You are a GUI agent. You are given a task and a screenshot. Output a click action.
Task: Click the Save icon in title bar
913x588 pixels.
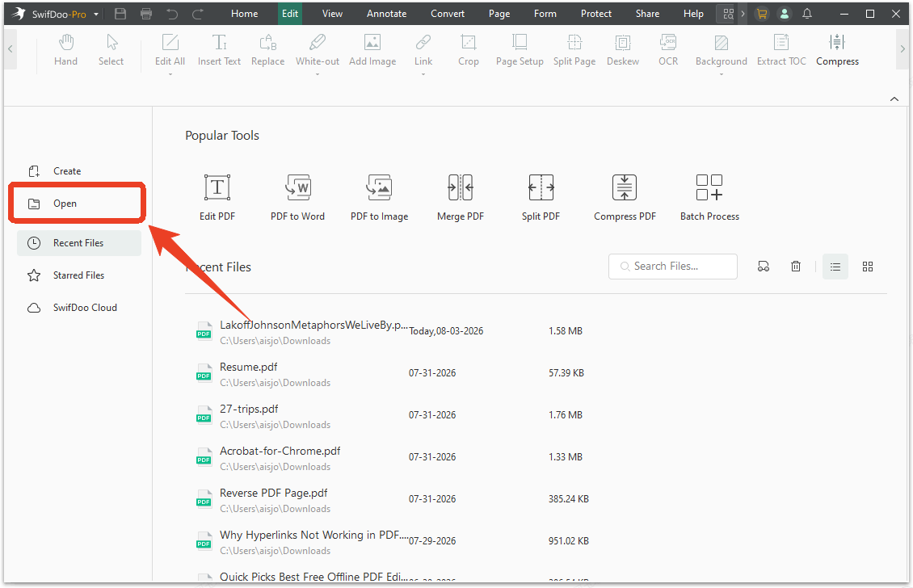[x=120, y=14]
